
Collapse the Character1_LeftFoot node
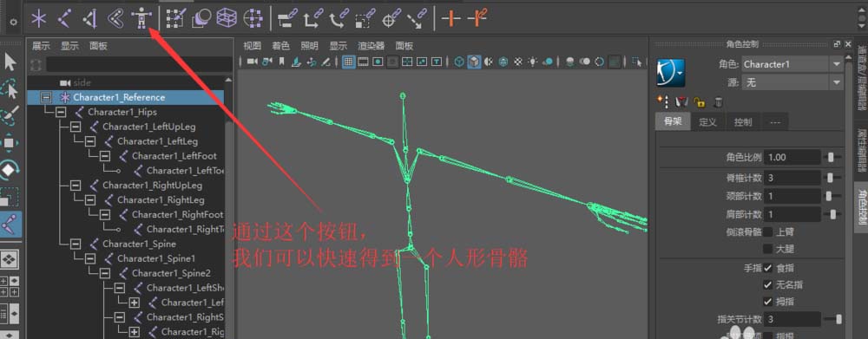[105, 156]
